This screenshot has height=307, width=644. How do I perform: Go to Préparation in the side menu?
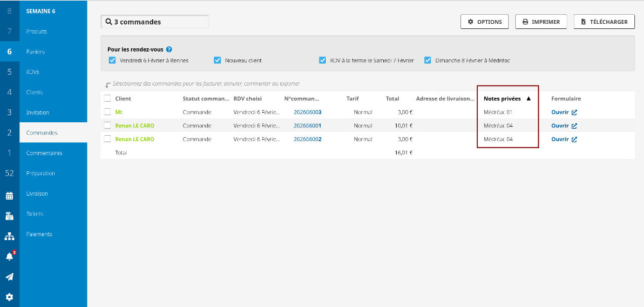click(41, 173)
